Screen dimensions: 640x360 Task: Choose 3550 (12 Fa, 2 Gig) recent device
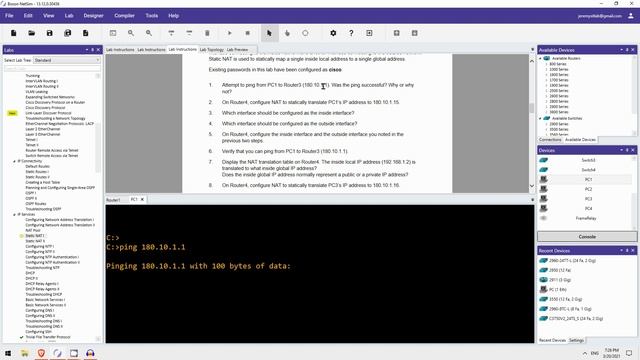tap(566, 299)
